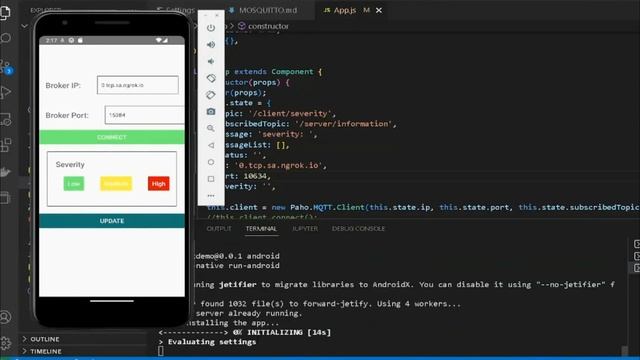Close the emulator toolbar window
The height and width of the screenshot is (360, 640).
(217, 15)
